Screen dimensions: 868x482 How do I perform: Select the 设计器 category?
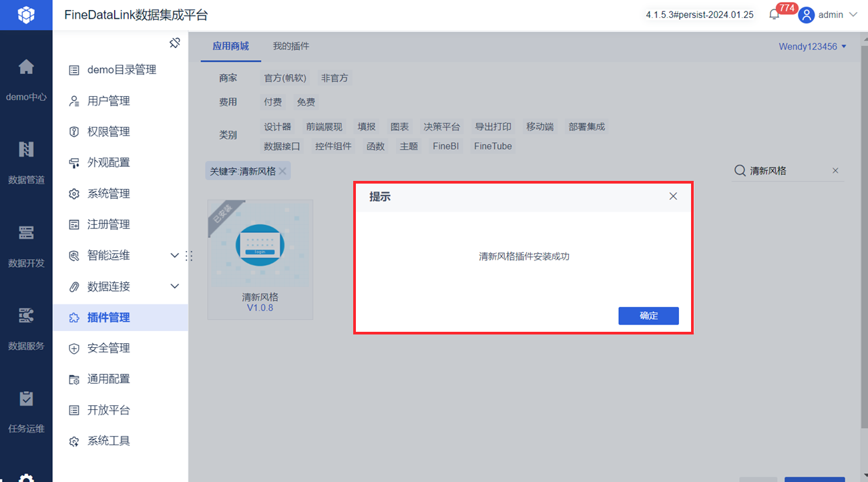click(277, 127)
